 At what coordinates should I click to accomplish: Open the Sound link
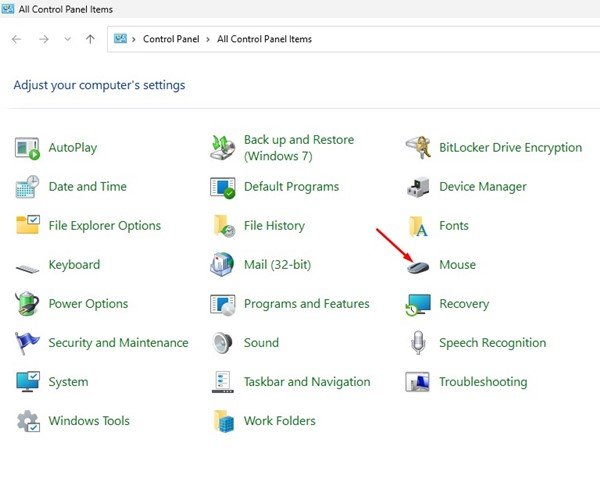261,343
